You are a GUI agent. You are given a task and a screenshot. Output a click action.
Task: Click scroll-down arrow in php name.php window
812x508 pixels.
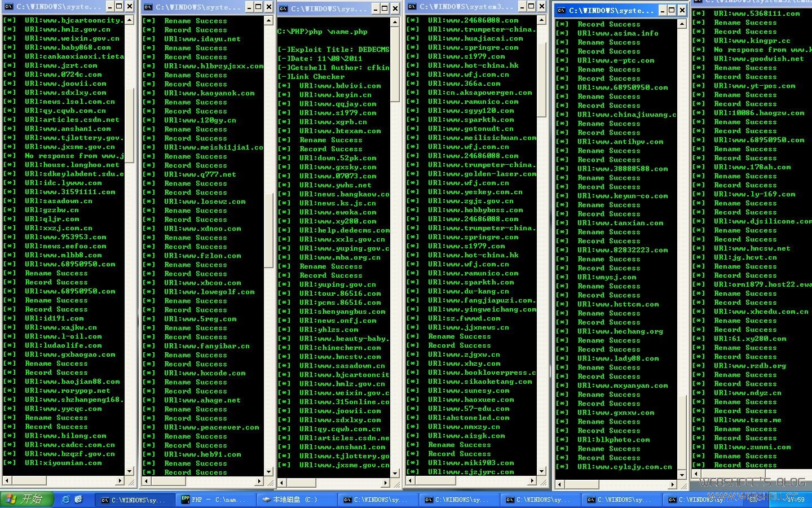pos(395,473)
